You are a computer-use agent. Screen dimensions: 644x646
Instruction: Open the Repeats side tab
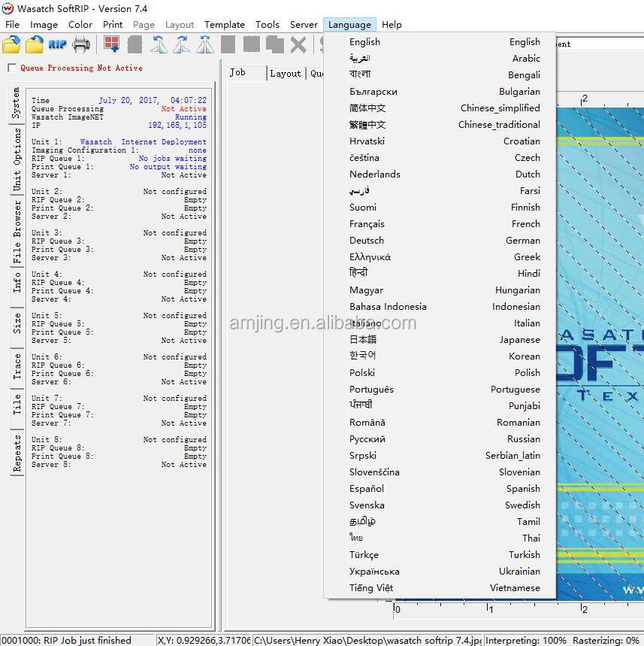pyautogui.click(x=17, y=453)
